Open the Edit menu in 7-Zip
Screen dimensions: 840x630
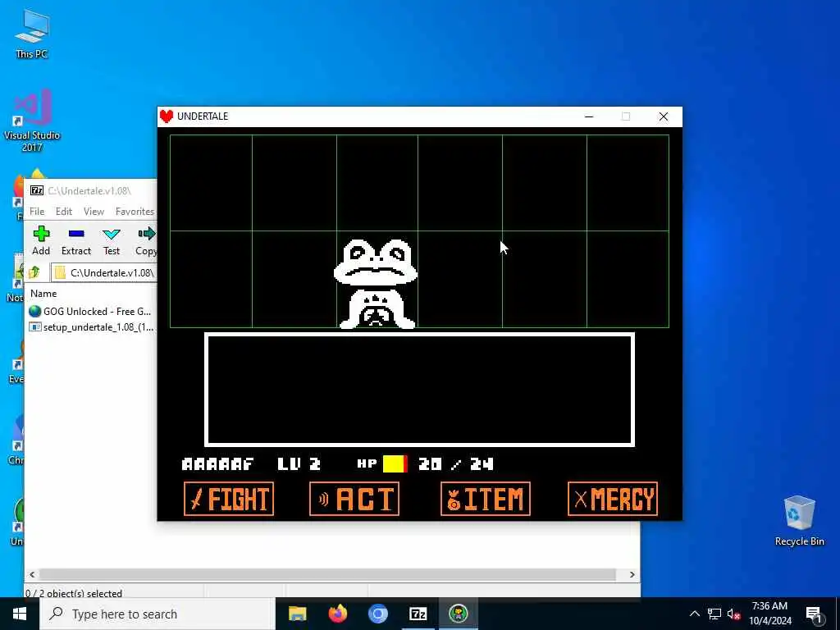point(64,212)
